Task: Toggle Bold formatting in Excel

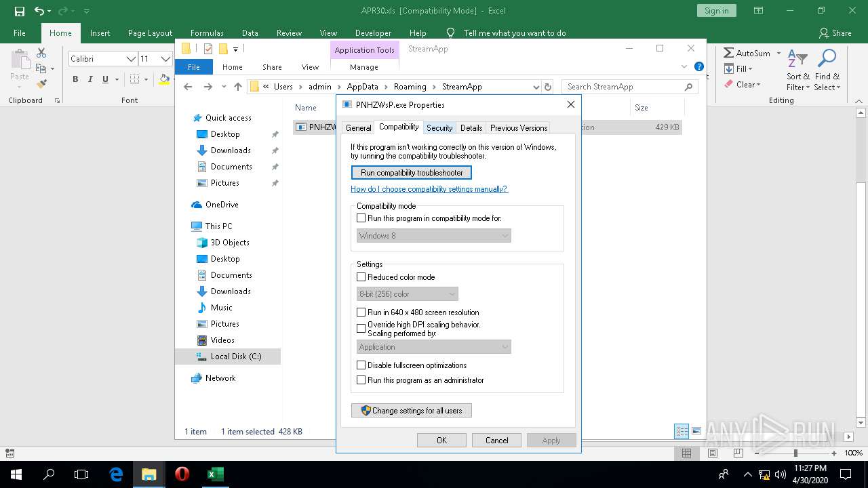Action: coord(75,79)
